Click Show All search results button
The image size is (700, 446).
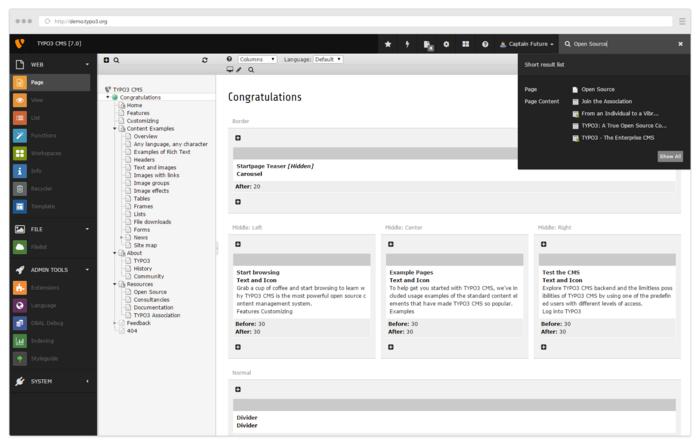coord(670,156)
